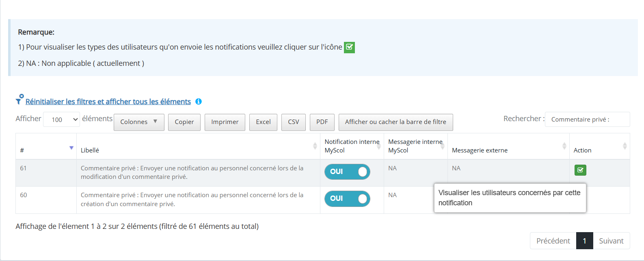The height and width of the screenshot is (261, 644).
Task: Click Afficher ou cacher la barre de filtre
Action: pyautogui.click(x=395, y=122)
